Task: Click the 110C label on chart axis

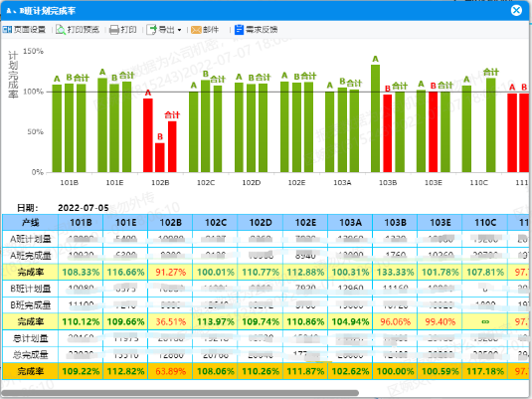Action: tap(478, 183)
